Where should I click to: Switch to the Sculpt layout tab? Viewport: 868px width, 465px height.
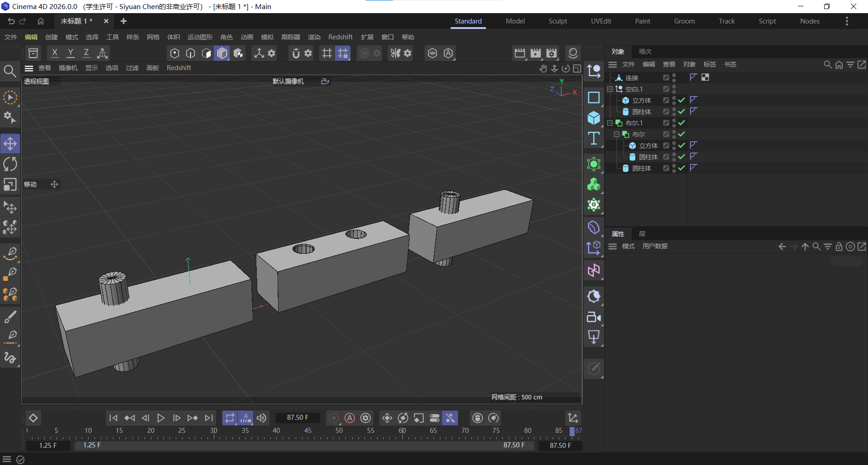point(557,21)
